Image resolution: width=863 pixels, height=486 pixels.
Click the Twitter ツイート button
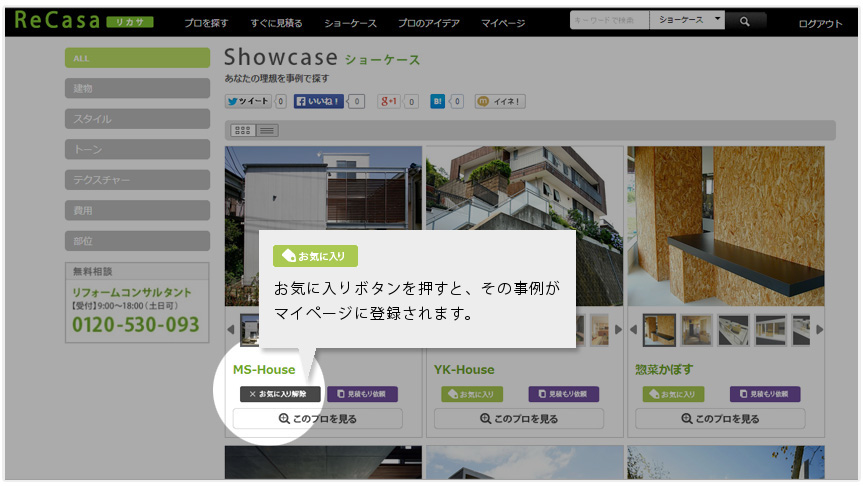pyautogui.click(x=248, y=101)
